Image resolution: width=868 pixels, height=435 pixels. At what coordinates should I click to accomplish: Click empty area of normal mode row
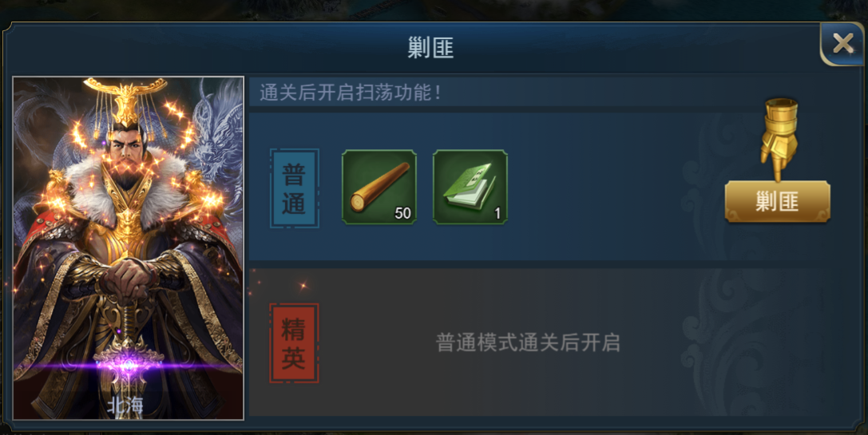tap(609, 188)
